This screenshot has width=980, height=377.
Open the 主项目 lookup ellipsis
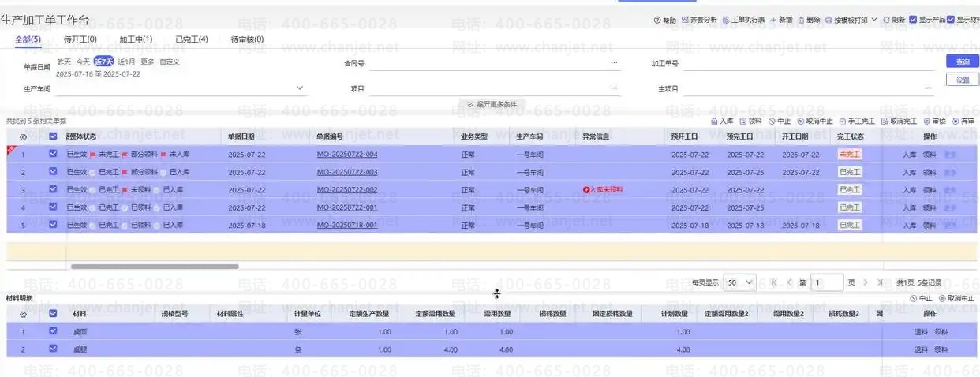tap(928, 88)
